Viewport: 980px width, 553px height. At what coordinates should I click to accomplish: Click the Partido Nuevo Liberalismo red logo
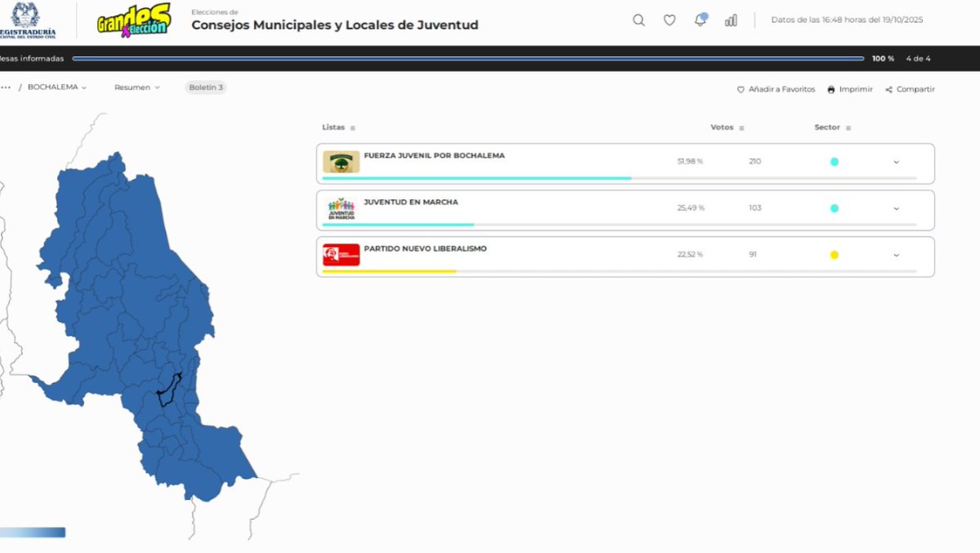pyautogui.click(x=341, y=255)
